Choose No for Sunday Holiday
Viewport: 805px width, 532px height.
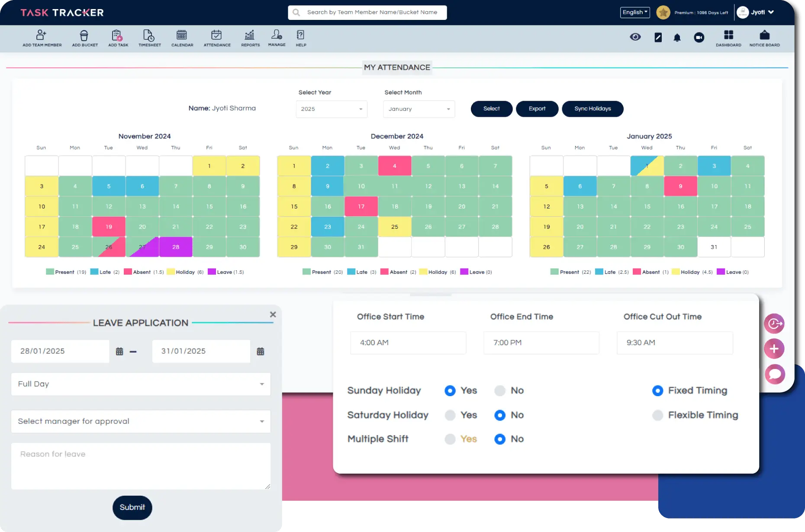(x=500, y=391)
